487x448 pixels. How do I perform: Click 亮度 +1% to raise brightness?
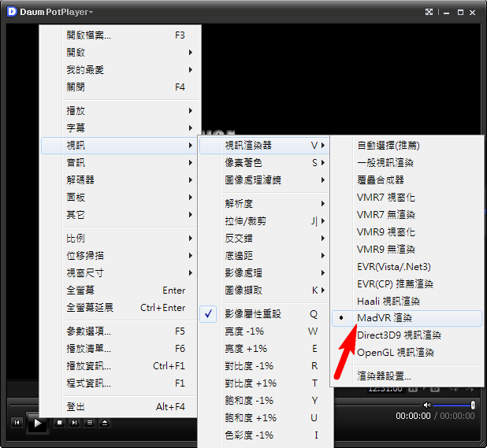tap(264, 349)
